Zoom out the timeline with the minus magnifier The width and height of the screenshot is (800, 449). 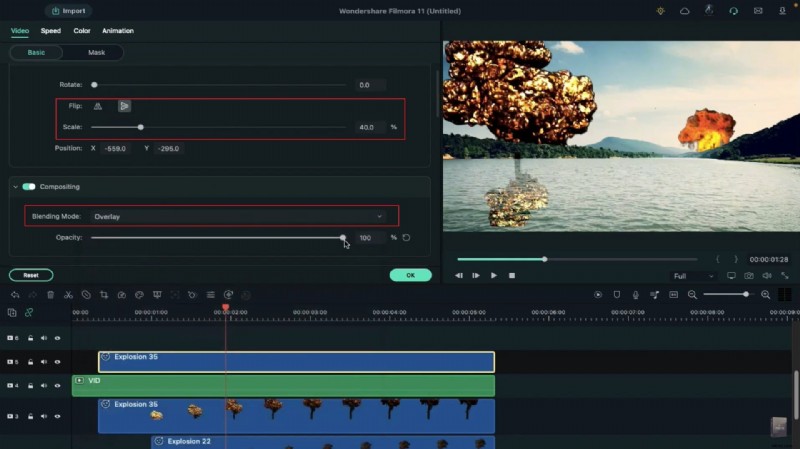click(x=692, y=294)
